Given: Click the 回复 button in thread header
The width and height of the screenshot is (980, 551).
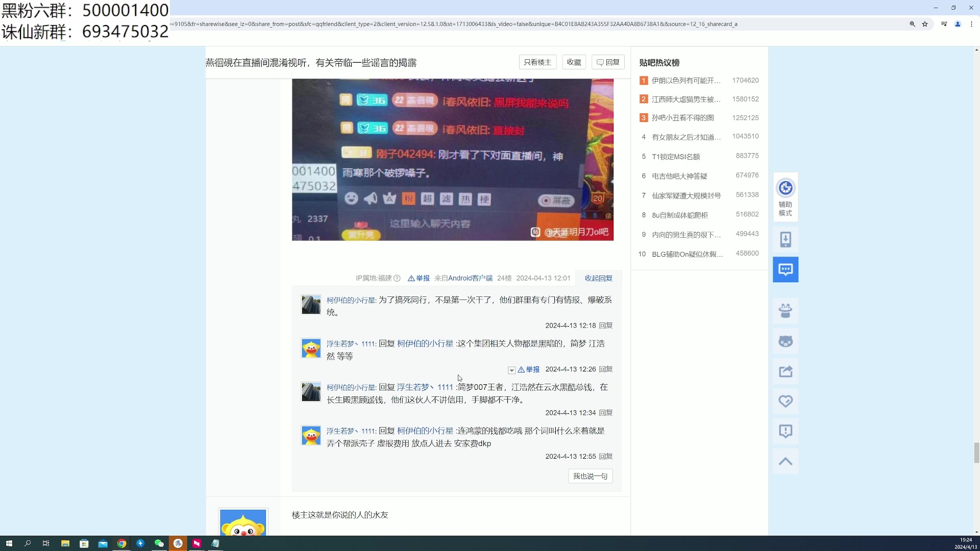Looking at the screenshot, I should point(608,62).
